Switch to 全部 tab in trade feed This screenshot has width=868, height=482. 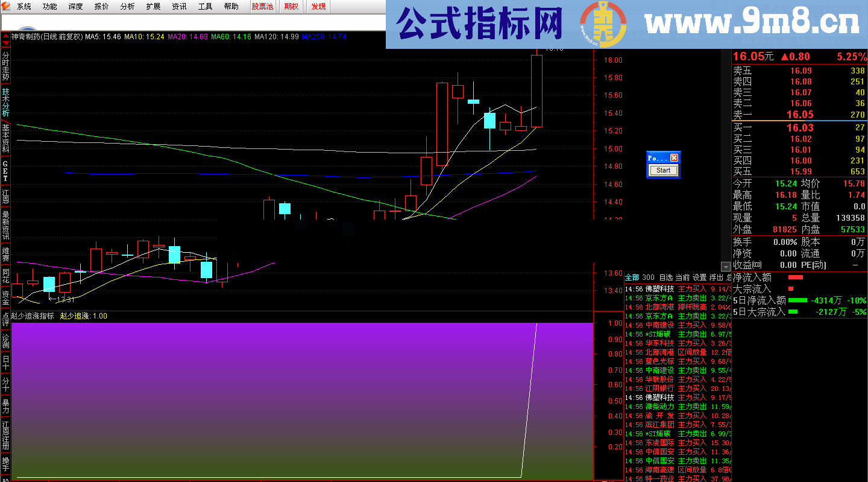(632, 277)
